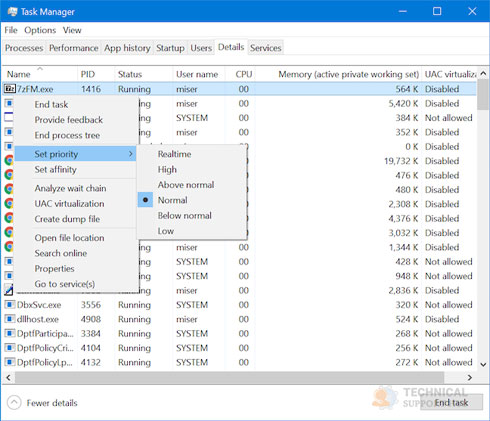This screenshot has width=490, height=421.
Task: Select memory value 2,836 K
Action: (403, 290)
